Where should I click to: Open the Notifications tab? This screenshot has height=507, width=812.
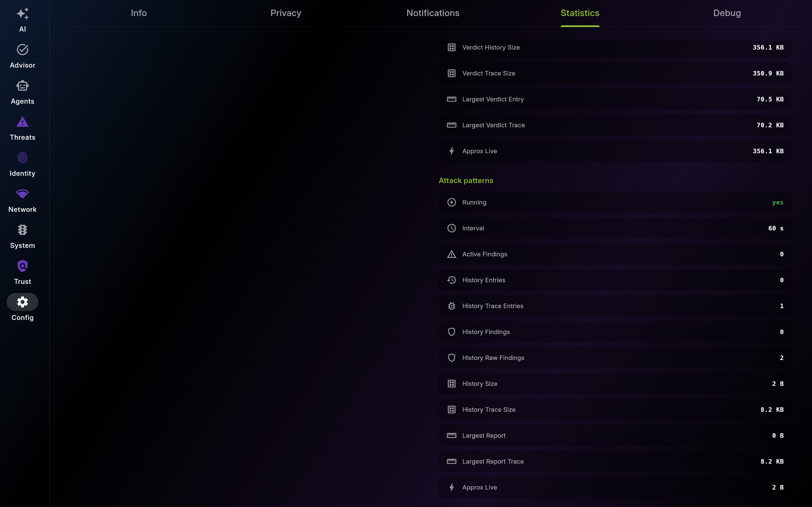433,13
